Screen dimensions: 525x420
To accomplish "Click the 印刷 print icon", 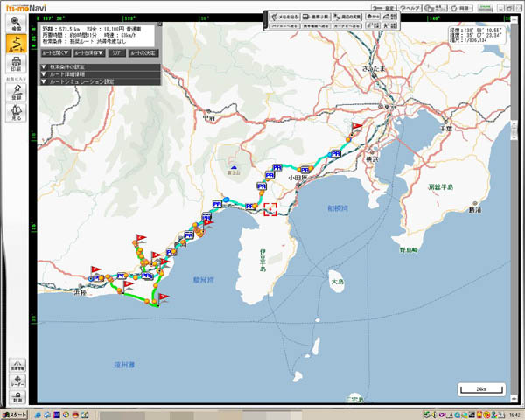I will point(16,66).
